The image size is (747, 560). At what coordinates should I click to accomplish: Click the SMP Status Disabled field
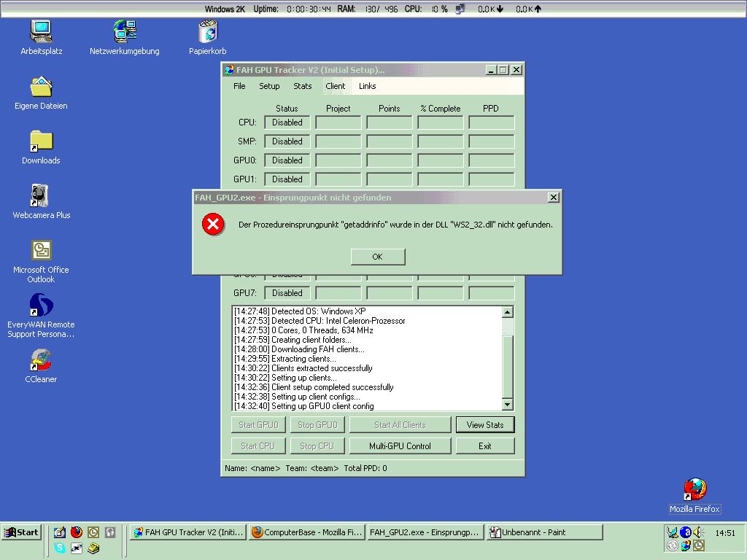(x=287, y=141)
